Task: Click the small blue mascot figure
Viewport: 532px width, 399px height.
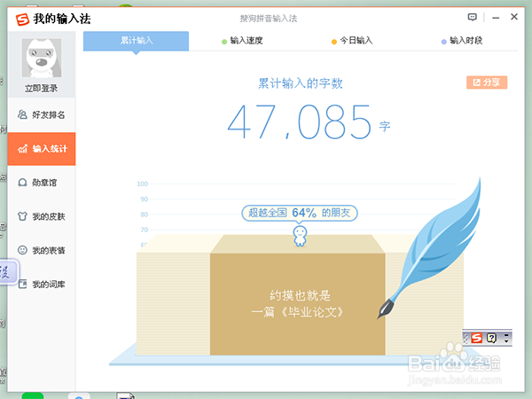Action: tap(300, 236)
